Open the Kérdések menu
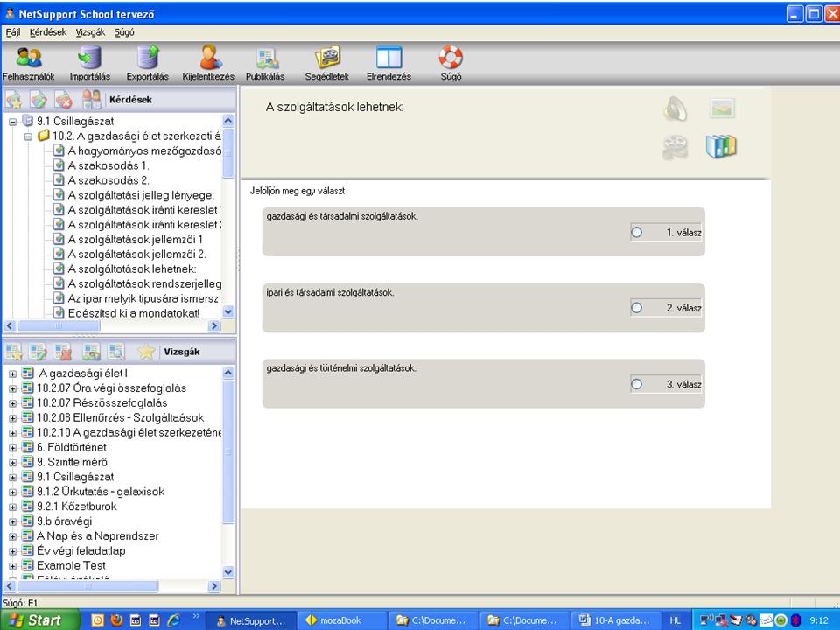Image resolution: width=840 pixels, height=630 pixels. 48,31
